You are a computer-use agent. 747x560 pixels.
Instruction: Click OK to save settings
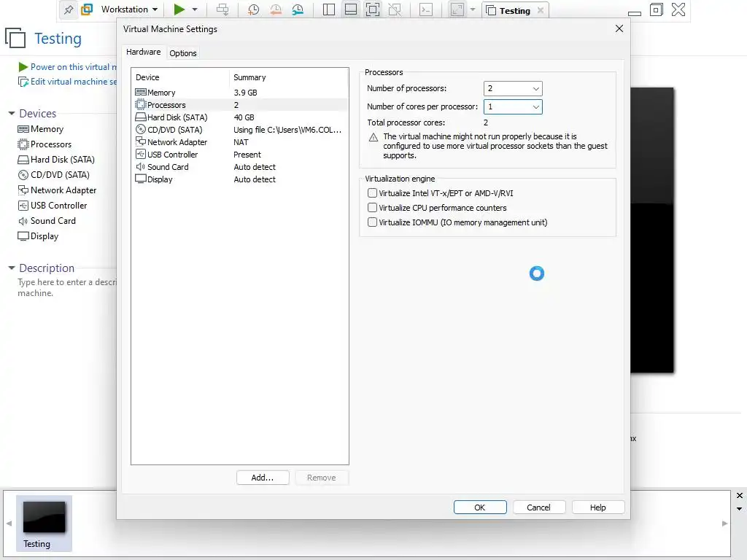[x=480, y=507]
